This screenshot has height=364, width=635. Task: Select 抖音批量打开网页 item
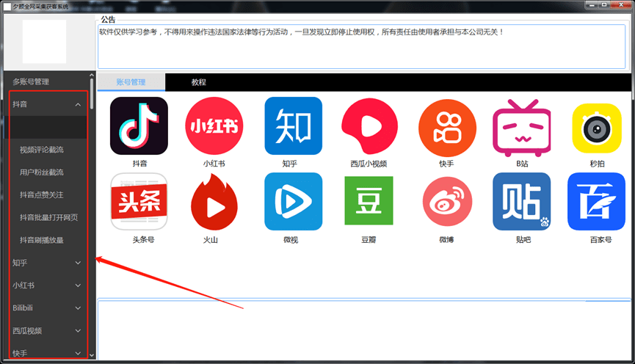click(x=48, y=218)
